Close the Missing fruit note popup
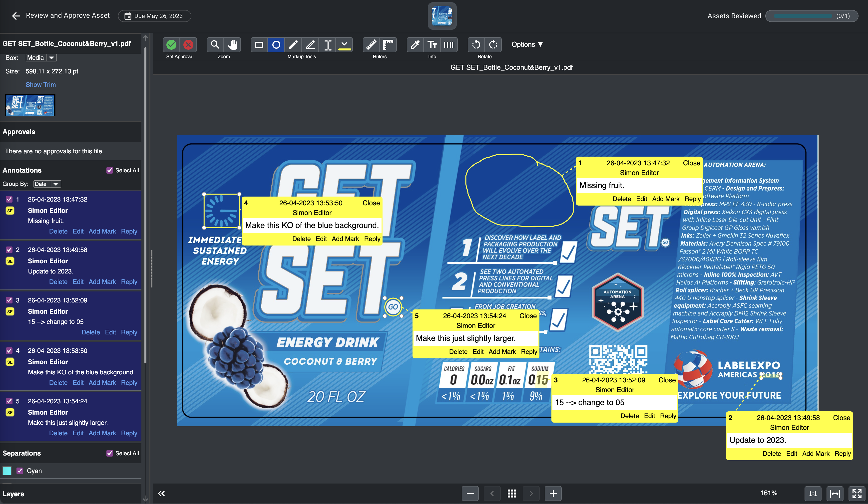 [x=691, y=163]
